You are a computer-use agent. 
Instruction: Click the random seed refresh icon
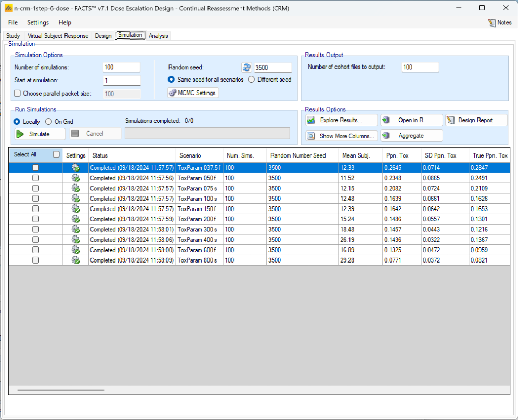click(x=246, y=68)
